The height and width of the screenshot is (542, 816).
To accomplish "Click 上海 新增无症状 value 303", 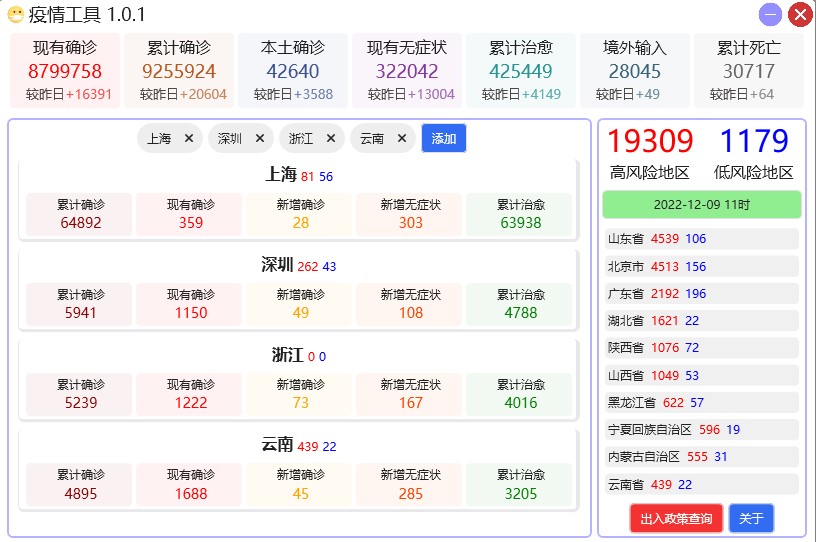I will 411,223.
